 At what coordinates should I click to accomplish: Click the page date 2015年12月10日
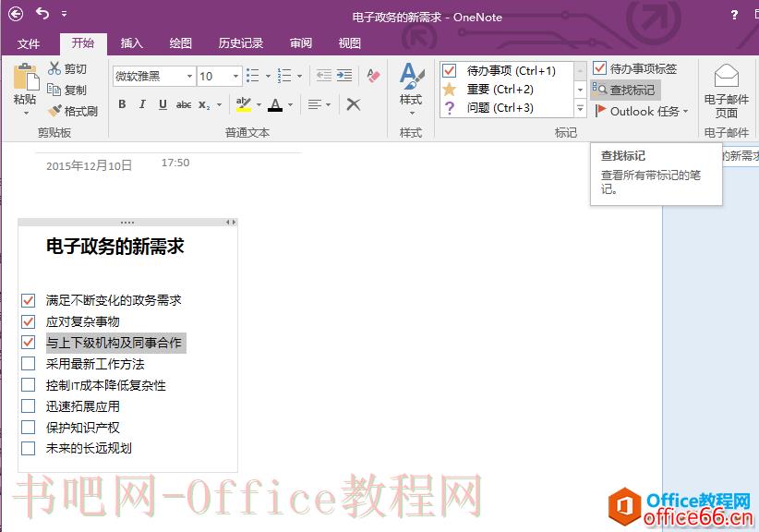click(89, 166)
